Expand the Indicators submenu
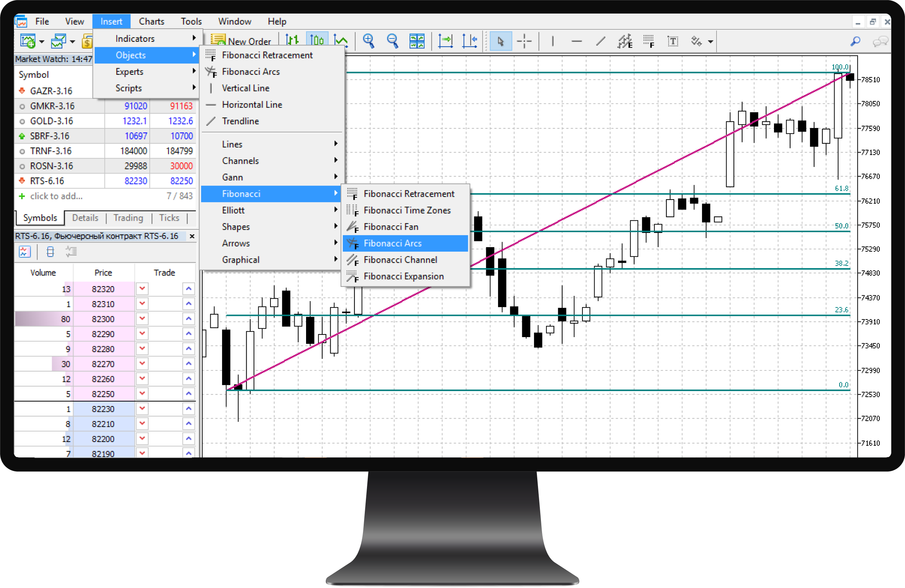This screenshot has width=905, height=588. (x=146, y=39)
